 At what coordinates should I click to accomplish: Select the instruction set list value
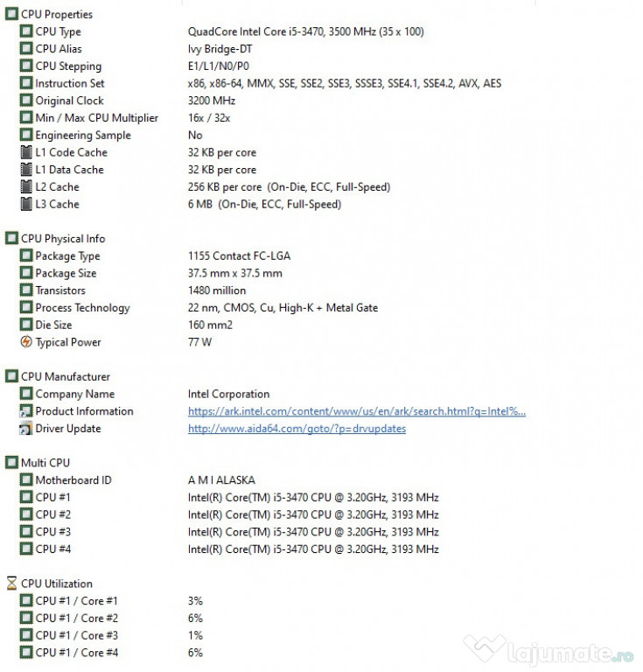point(345,83)
